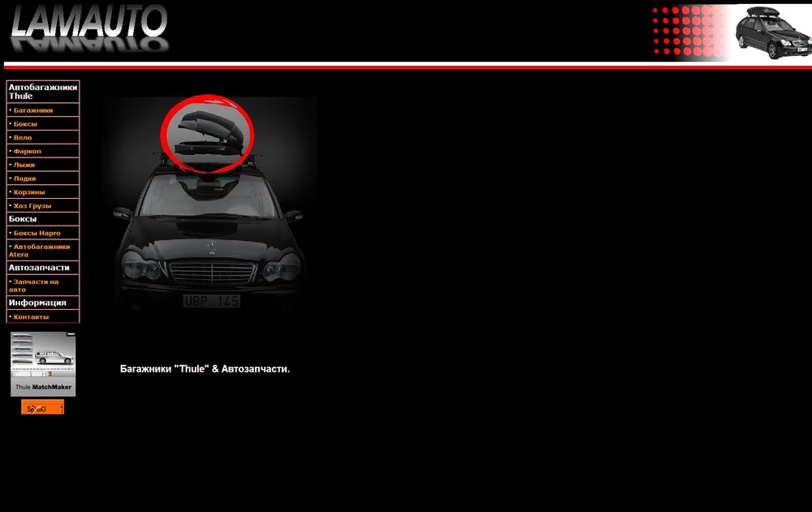This screenshot has width=812, height=512.
Task: Click the Боксы section header
Action: [x=22, y=219]
